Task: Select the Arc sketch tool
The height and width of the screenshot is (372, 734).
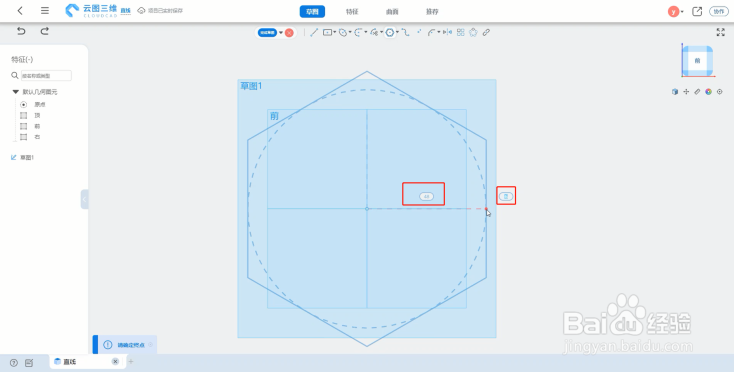Action: [x=359, y=32]
